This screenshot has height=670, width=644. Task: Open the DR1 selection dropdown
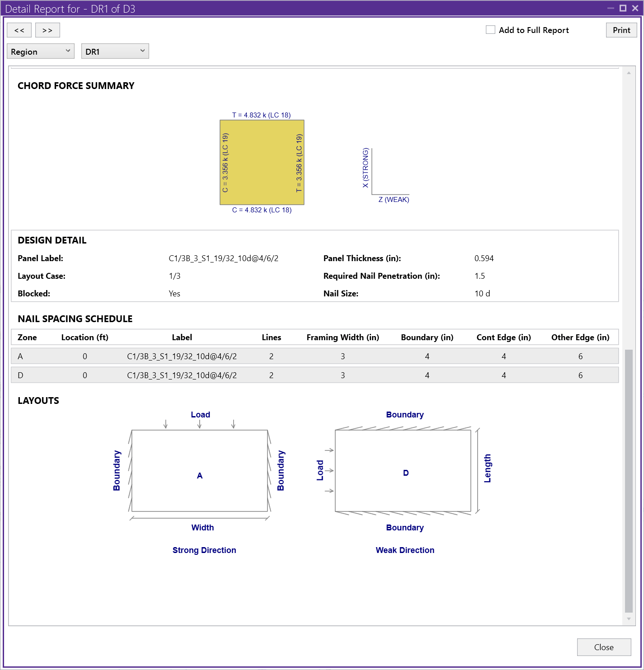coord(115,52)
